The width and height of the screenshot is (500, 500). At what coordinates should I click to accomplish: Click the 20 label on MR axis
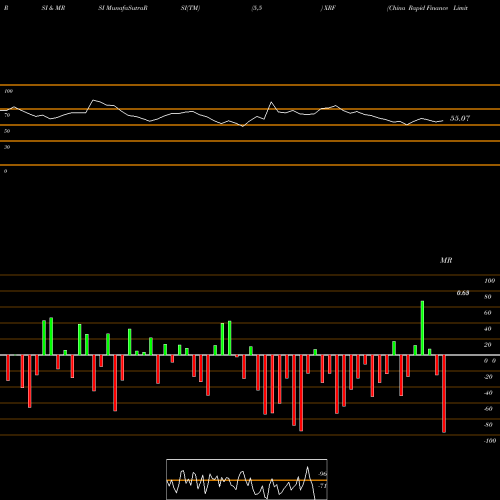click(488, 345)
